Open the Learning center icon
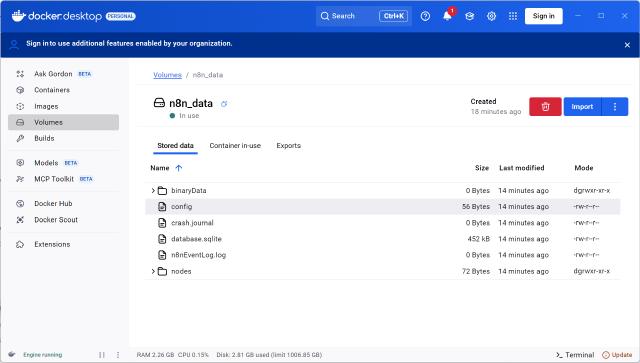The width and height of the screenshot is (640, 363). 469,16
